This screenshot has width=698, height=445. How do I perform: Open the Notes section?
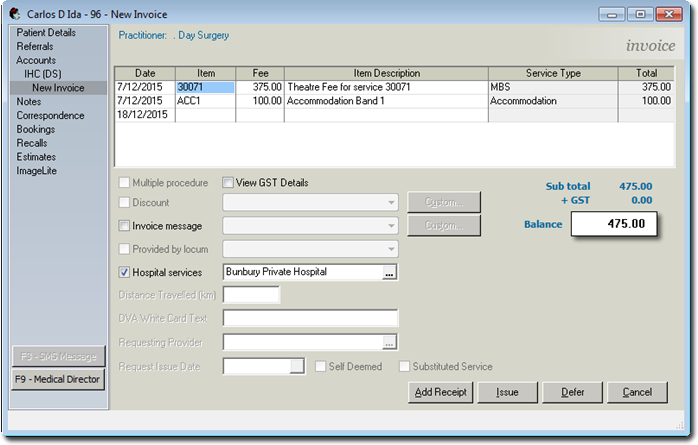click(x=29, y=102)
